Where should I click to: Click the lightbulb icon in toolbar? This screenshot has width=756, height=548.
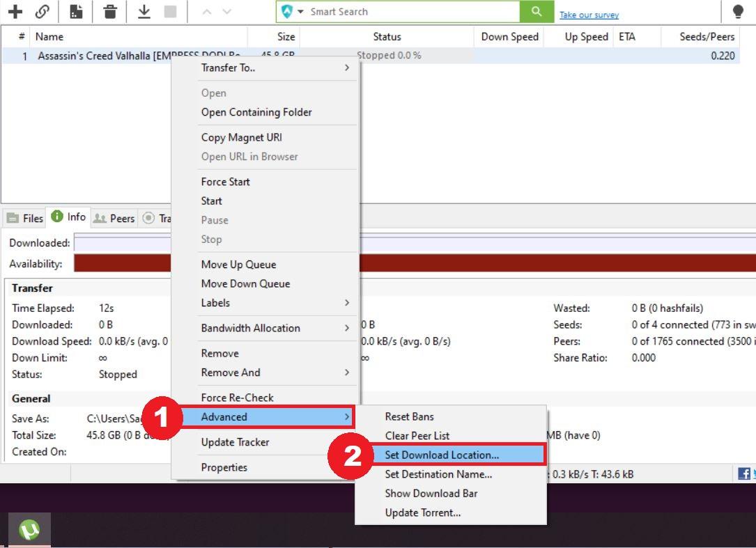[738, 11]
